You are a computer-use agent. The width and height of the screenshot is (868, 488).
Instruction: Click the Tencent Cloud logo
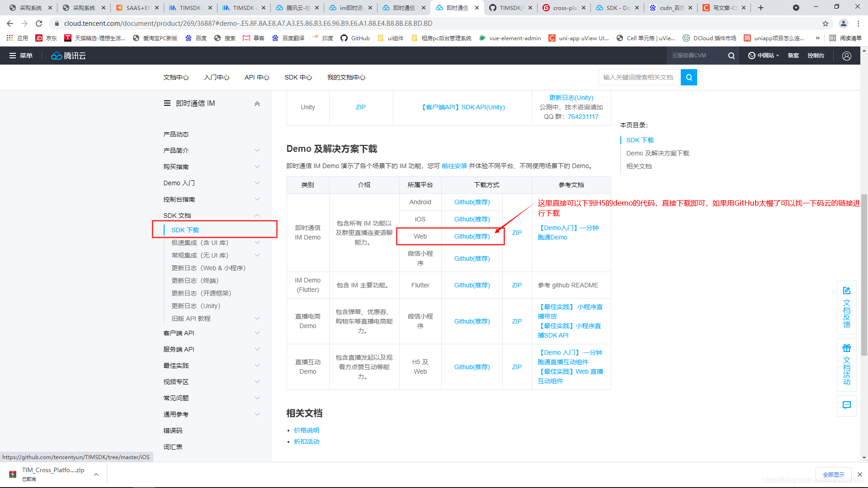point(68,56)
